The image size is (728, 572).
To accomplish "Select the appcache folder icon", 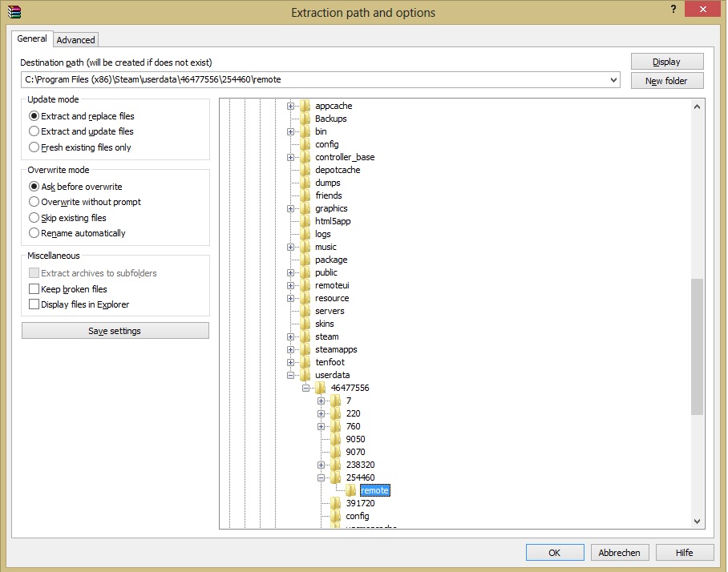I will [305, 106].
